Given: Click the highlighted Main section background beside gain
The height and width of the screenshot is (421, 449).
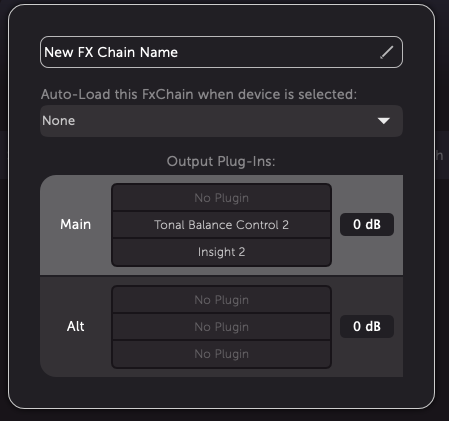Looking at the screenshot, I should [x=367, y=255].
